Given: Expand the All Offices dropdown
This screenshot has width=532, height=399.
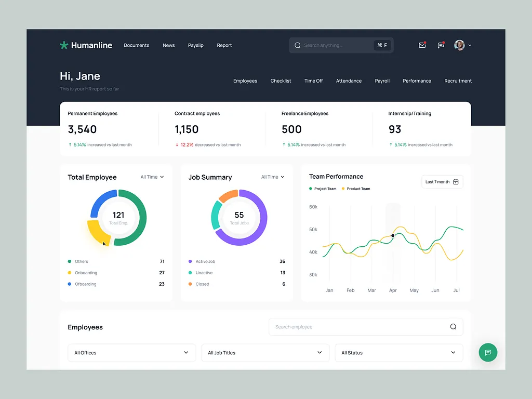Looking at the screenshot, I should tap(131, 353).
